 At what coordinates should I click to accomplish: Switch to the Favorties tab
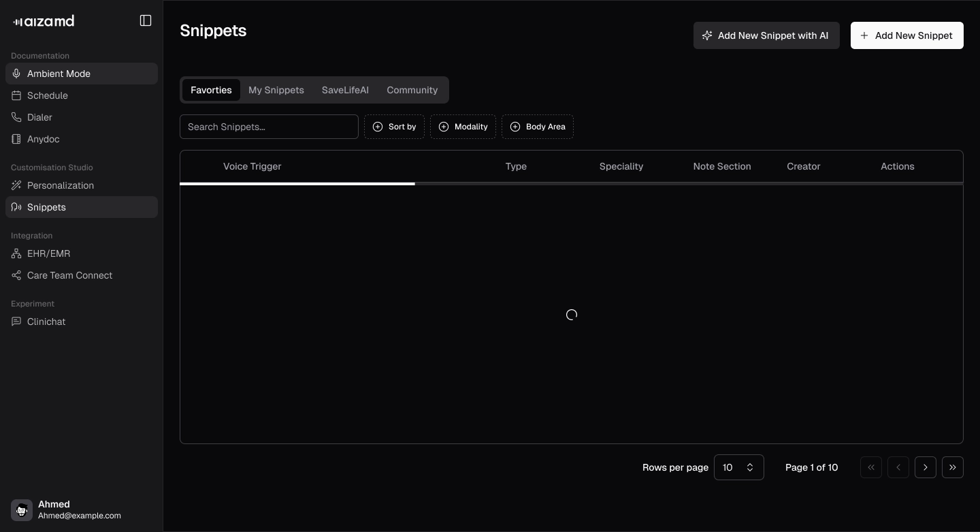click(211, 90)
